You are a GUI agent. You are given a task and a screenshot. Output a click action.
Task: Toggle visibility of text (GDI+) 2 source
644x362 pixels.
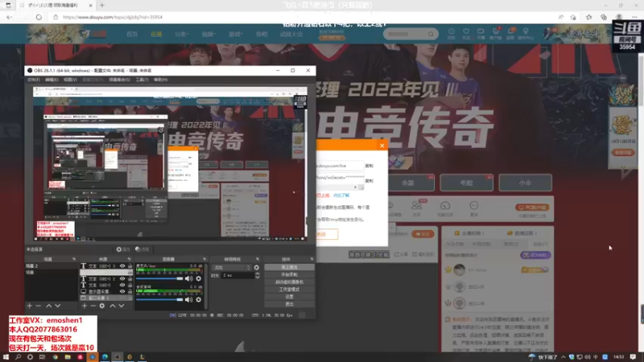coord(122,278)
